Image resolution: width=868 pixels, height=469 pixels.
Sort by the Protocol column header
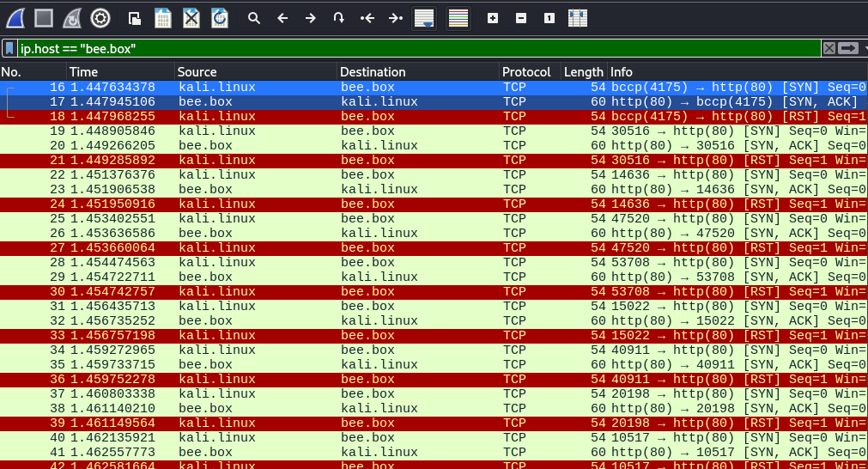531,72
